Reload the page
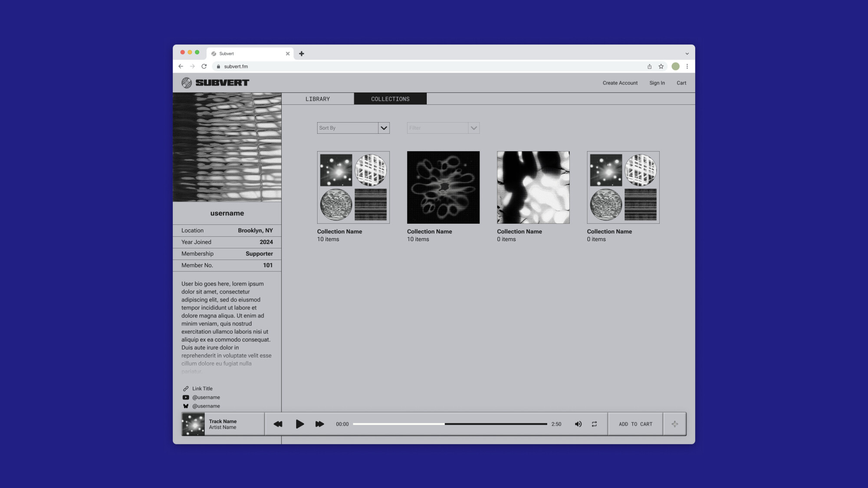The height and width of the screenshot is (488, 868). click(204, 66)
